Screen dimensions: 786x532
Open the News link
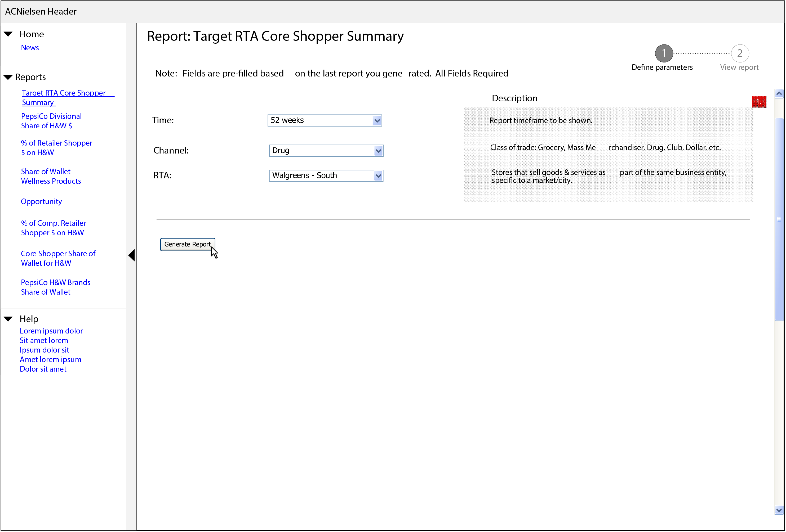click(30, 47)
